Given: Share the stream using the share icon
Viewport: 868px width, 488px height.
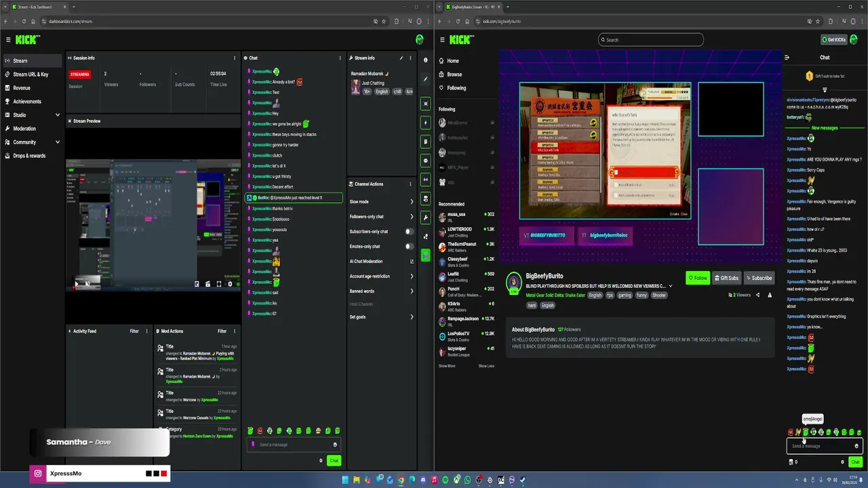Looking at the screenshot, I should coord(757,295).
